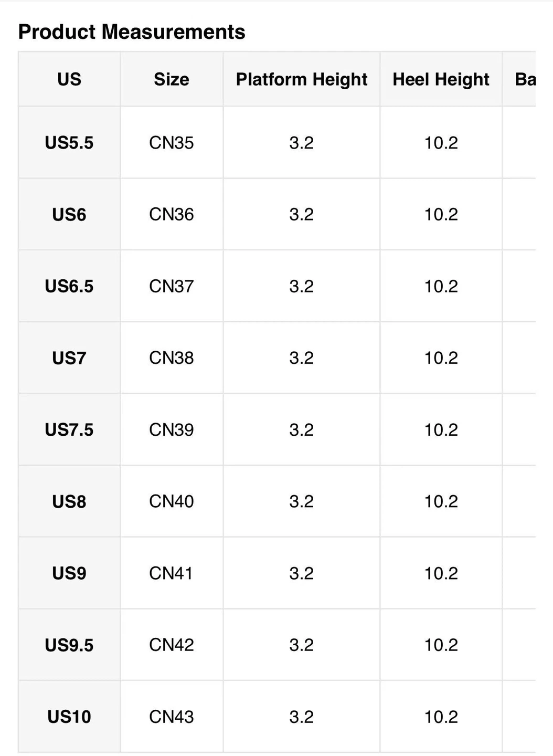This screenshot has height=756, width=553.
Task: Select the US10 row label
Action: point(69,717)
